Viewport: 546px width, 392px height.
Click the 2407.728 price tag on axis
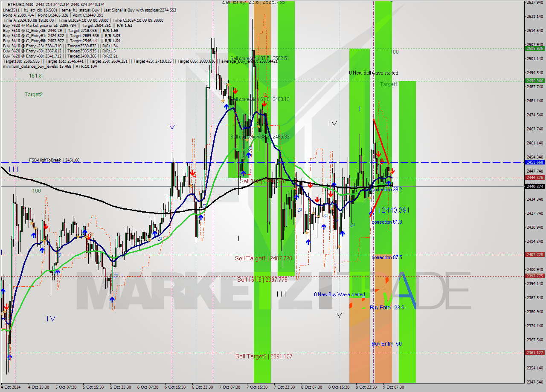534,255
